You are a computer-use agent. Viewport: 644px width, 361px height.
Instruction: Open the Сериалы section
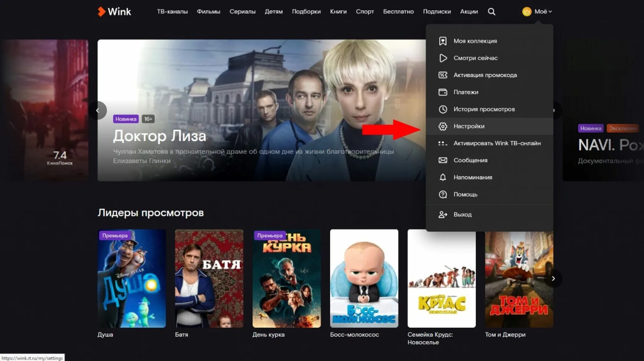(242, 12)
